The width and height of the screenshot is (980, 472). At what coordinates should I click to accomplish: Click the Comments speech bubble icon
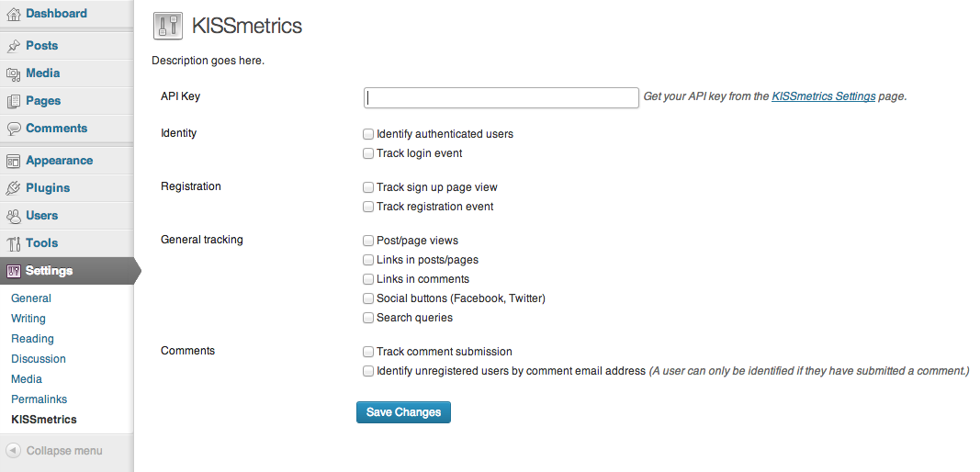[13, 129]
